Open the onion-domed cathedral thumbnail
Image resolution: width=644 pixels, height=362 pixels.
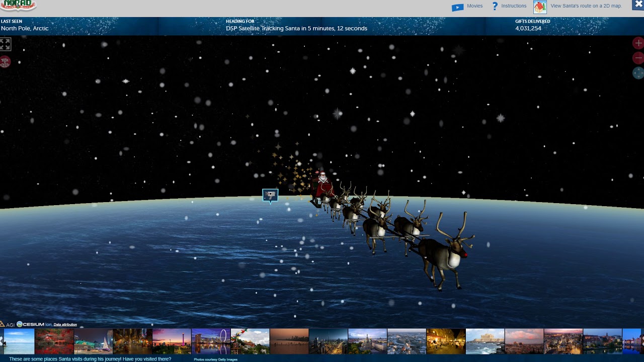point(368,341)
